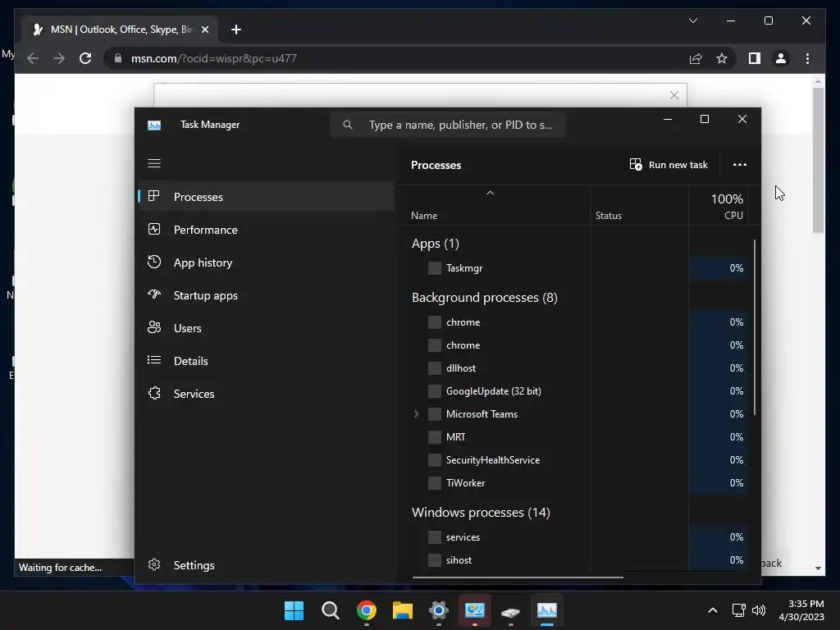840x630 pixels.
Task: Switch to the Details page
Action: [267, 361]
